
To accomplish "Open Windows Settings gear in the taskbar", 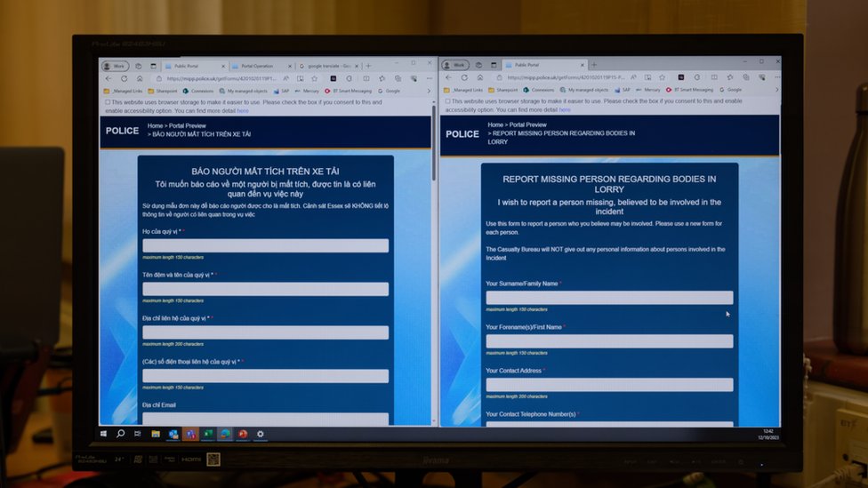I will tap(260, 434).
